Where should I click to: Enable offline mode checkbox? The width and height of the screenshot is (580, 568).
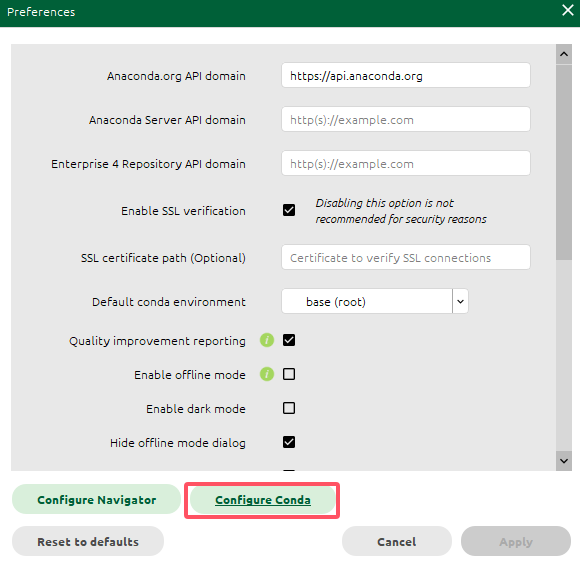tap(289, 374)
